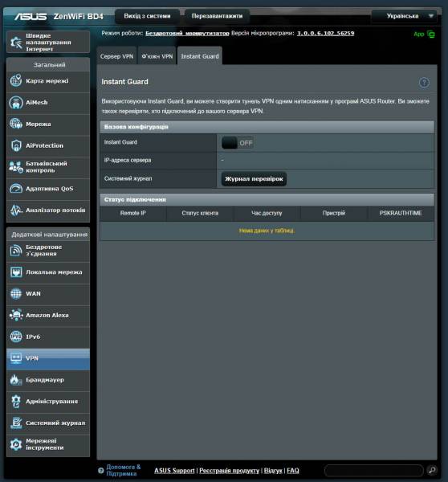
Task: Click the VPN monitor icon
Action: click(16, 358)
